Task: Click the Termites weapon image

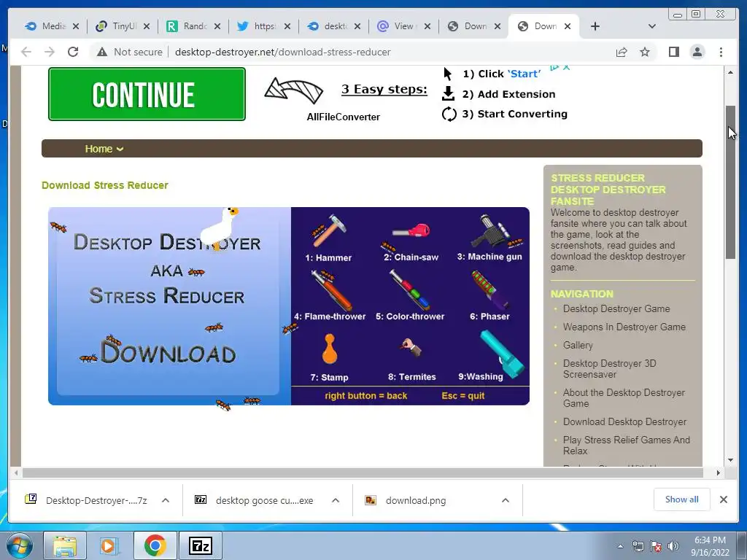Action: 411,347
